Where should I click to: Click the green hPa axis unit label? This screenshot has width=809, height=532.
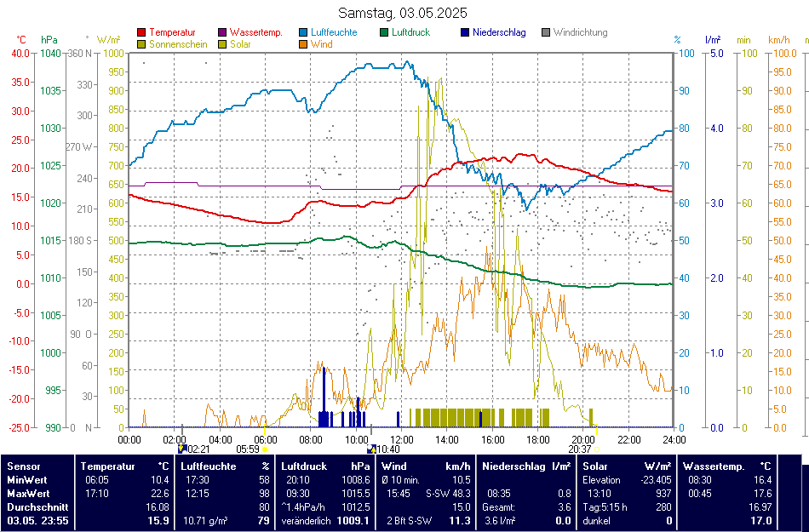coord(49,40)
